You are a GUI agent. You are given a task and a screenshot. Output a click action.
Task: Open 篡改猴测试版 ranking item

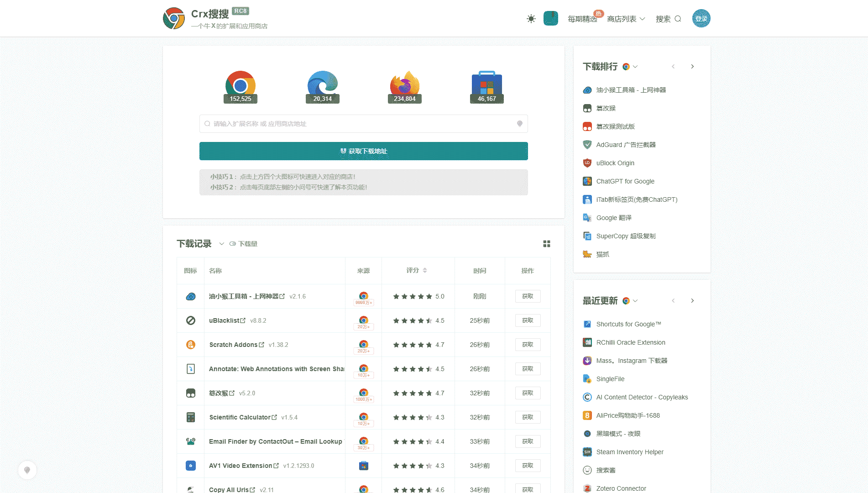pyautogui.click(x=609, y=126)
